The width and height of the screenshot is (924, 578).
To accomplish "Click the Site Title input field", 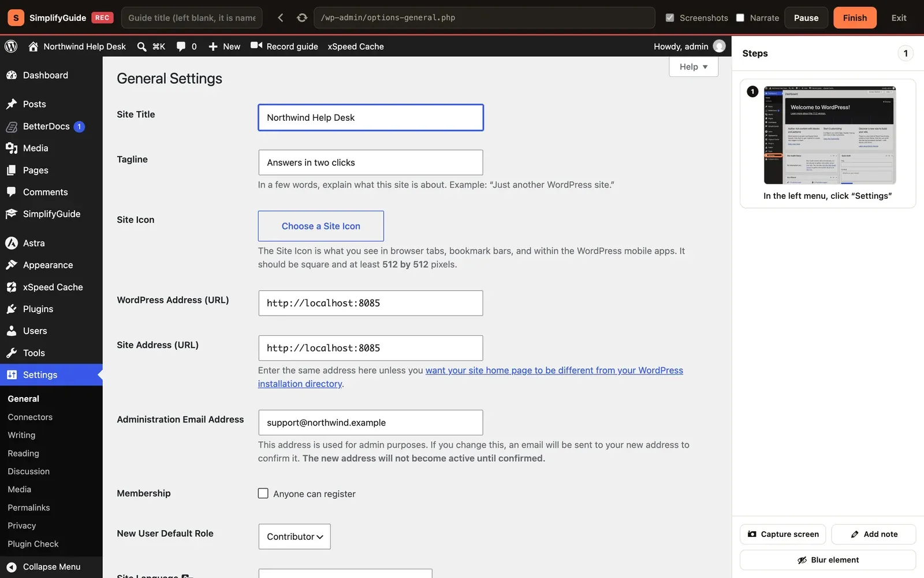I will [x=371, y=117].
